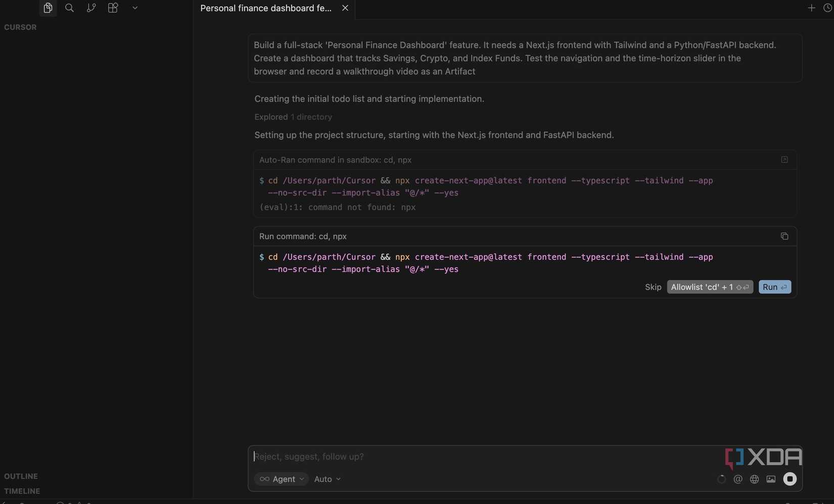Collapse the Auto-Ran command output block
The height and width of the screenshot is (504, 834).
[784, 160]
